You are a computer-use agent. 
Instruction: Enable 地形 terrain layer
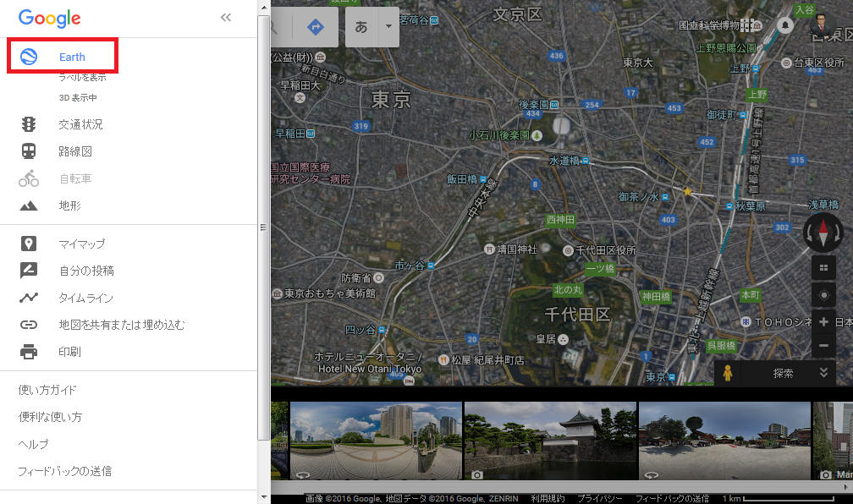[x=69, y=205]
